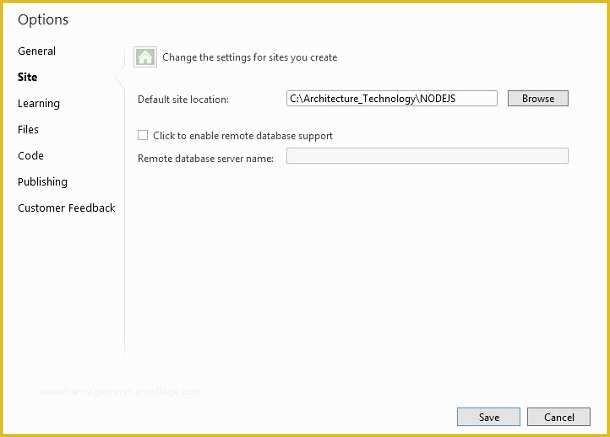610x437 pixels.
Task: Select the Site options tab
Action: [27, 77]
